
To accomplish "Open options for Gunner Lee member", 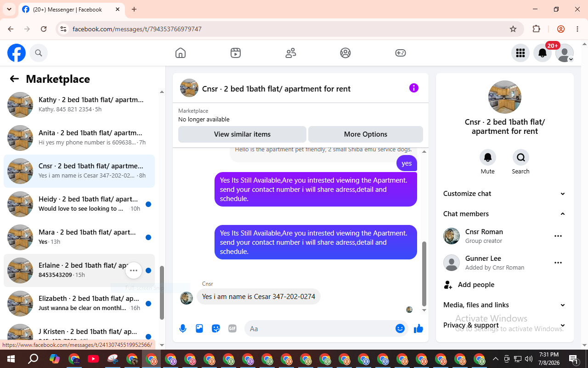I will pos(558,263).
